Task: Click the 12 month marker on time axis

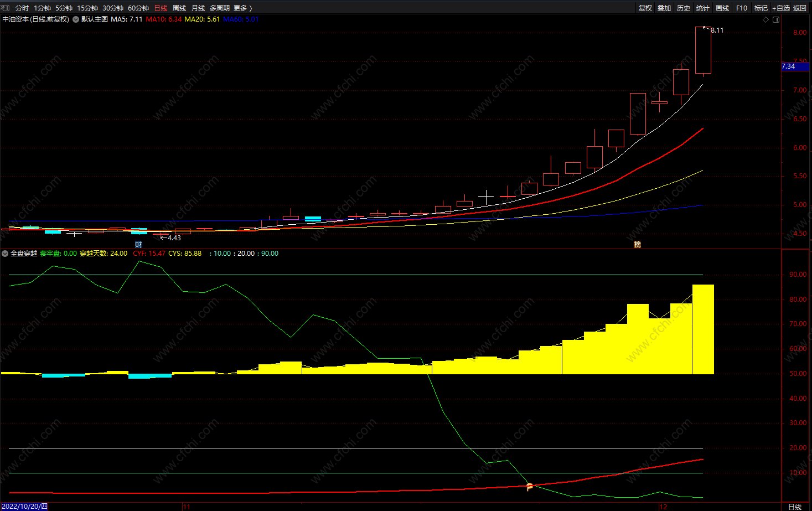Action: click(664, 507)
